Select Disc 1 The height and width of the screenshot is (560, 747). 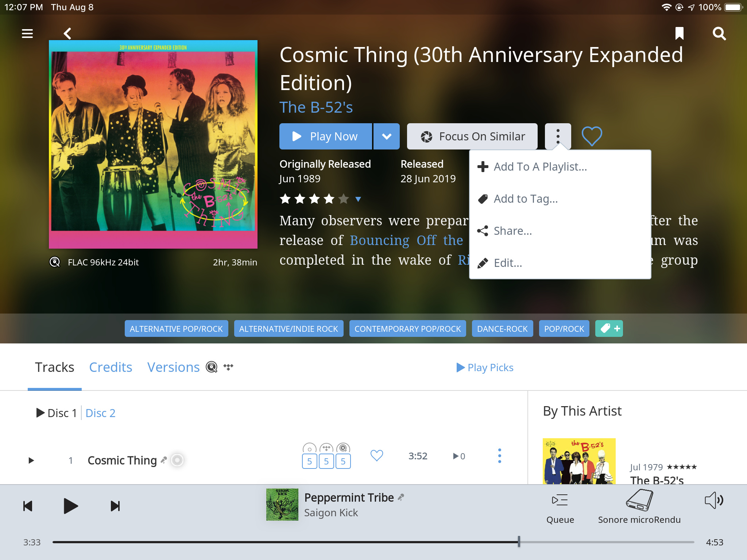[x=57, y=413]
